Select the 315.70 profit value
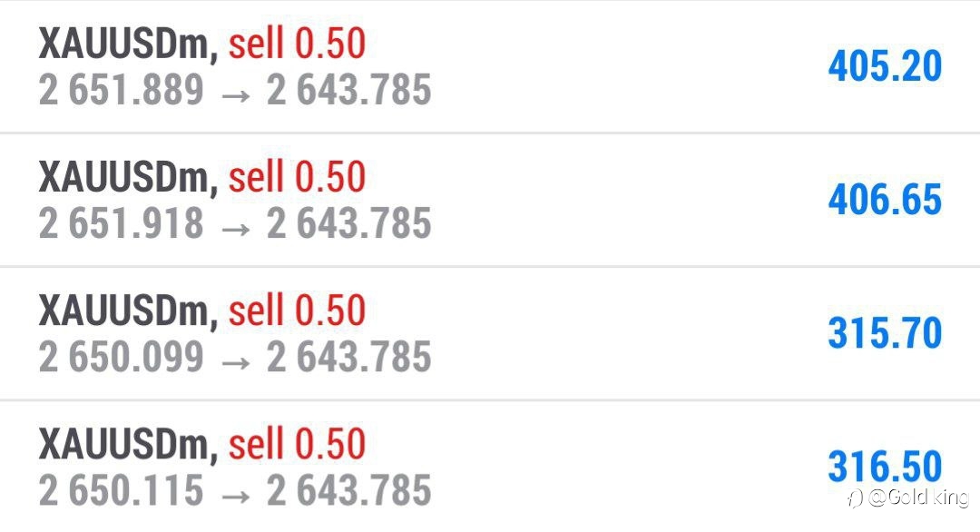This screenshot has width=980, height=532. (885, 332)
